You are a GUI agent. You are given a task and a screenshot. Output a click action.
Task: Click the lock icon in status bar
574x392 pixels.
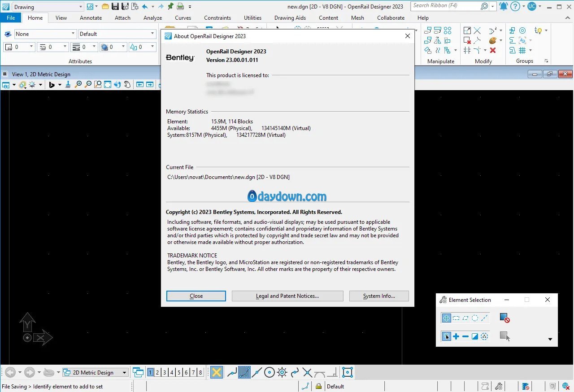pos(318,386)
